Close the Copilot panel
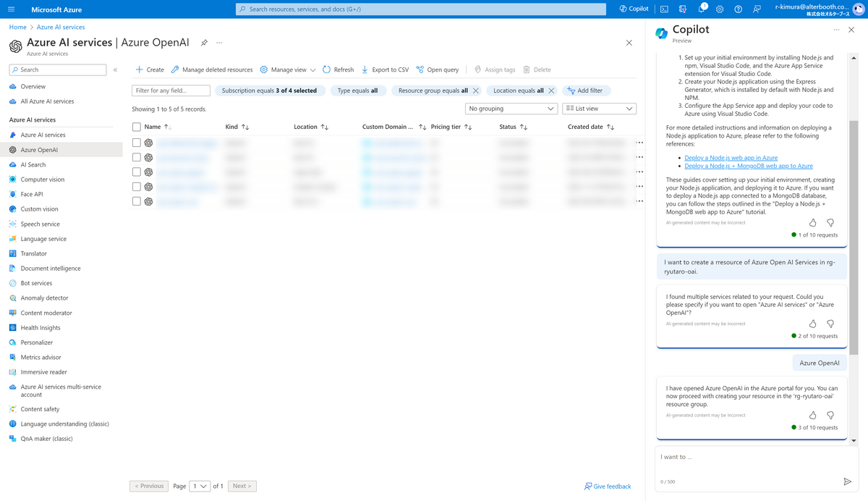Viewport: 868px width, 501px height. tap(851, 30)
